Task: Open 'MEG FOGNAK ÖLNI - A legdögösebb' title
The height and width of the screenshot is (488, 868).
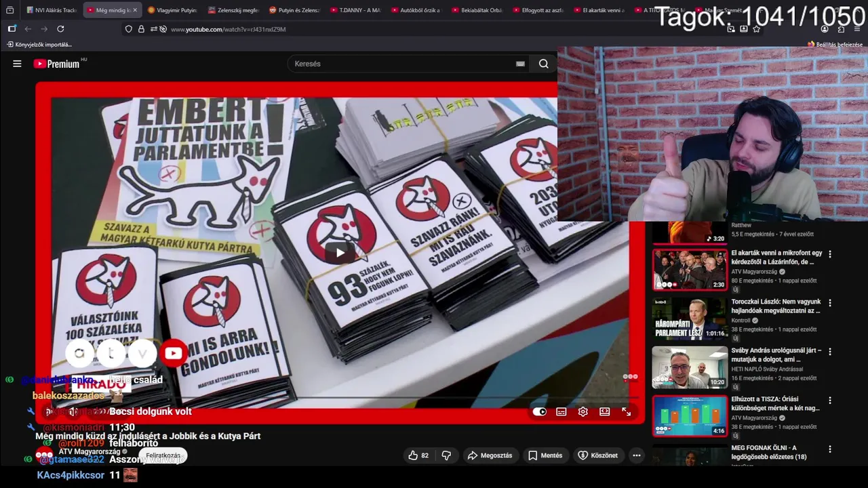Action: 769,452
